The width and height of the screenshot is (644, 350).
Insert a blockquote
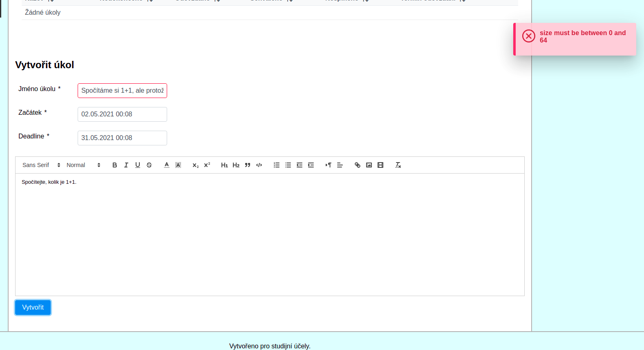248,165
